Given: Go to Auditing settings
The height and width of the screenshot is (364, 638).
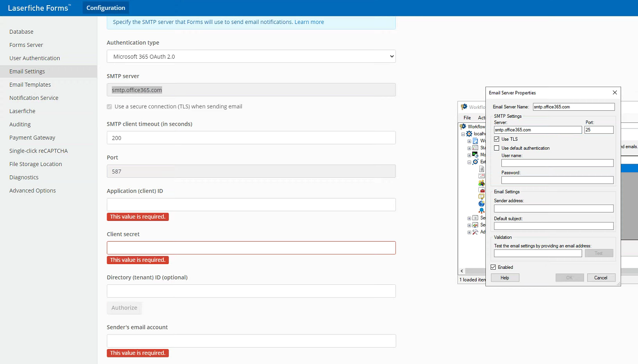Looking at the screenshot, I should click(20, 124).
